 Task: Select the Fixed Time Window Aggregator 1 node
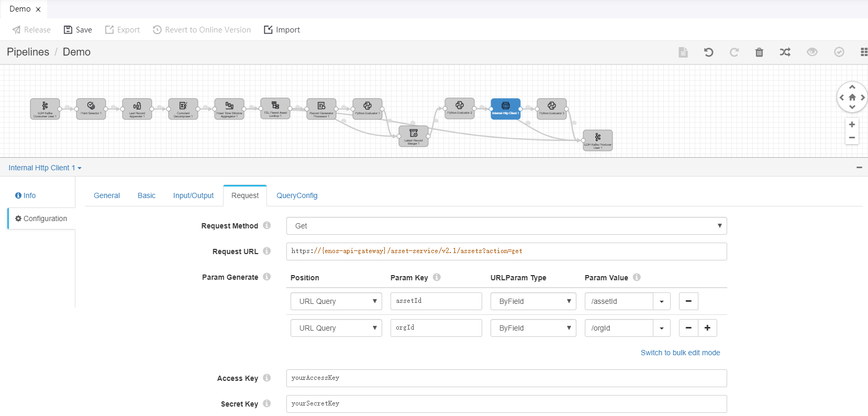(x=229, y=109)
